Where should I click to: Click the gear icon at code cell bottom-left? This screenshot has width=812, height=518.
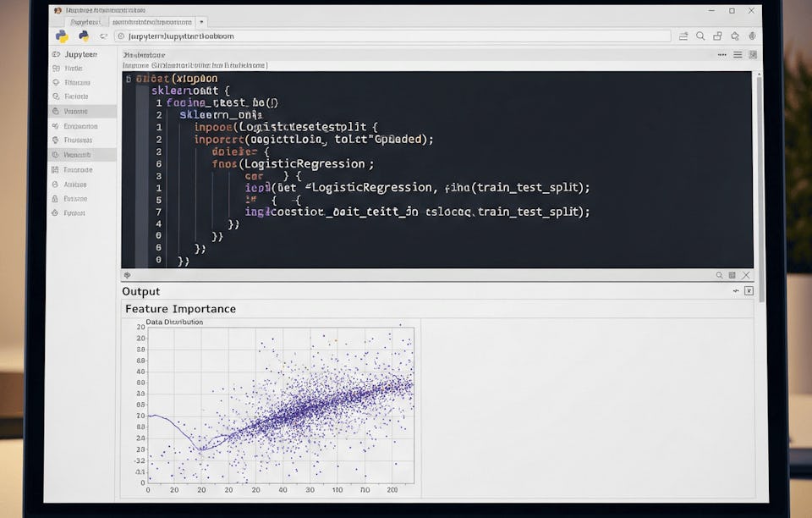[128, 275]
